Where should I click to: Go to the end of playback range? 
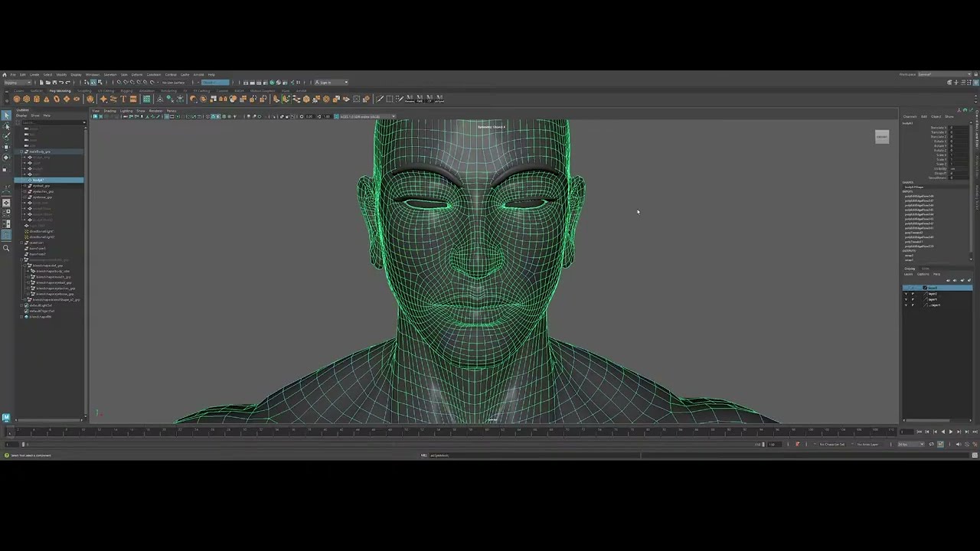point(975,432)
